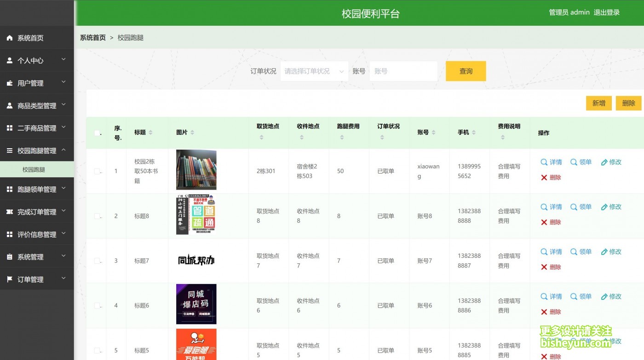Click the 新增 add button
644x360 pixels.
pos(598,103)
